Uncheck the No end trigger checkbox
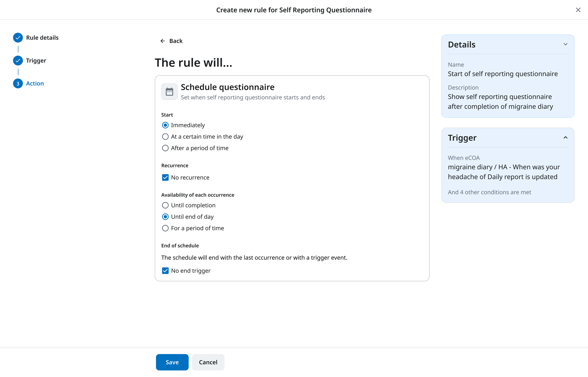The height and width of the screenshot is (377, 588). (x=165, y=271)
